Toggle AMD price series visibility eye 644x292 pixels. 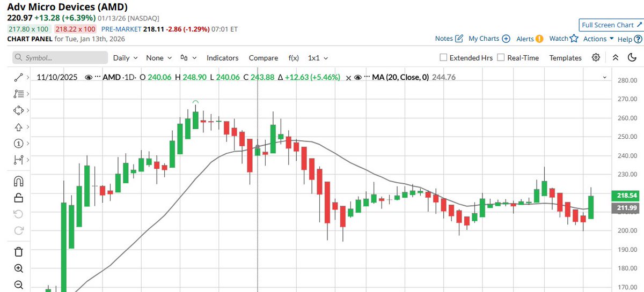coord(89,77)
